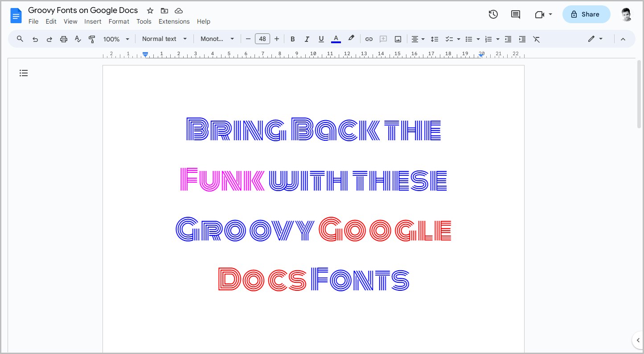Toggle bold formatting
The height and width of the screenshot is (354, 644).
coord(292,39)
